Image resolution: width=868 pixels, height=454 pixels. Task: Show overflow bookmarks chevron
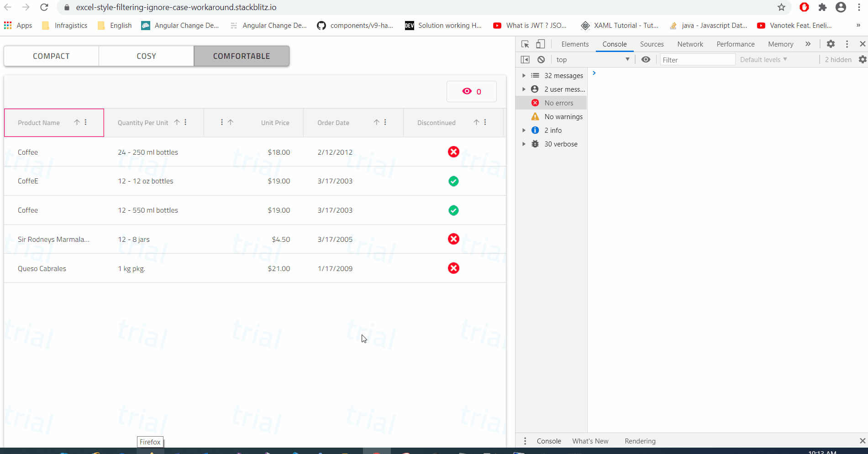tap(858, 26)
